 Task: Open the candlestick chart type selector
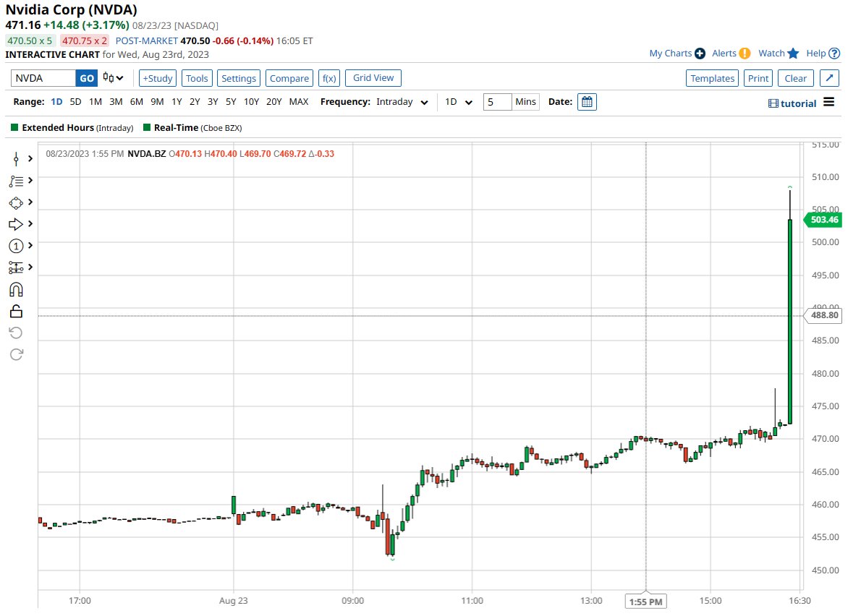113,78
